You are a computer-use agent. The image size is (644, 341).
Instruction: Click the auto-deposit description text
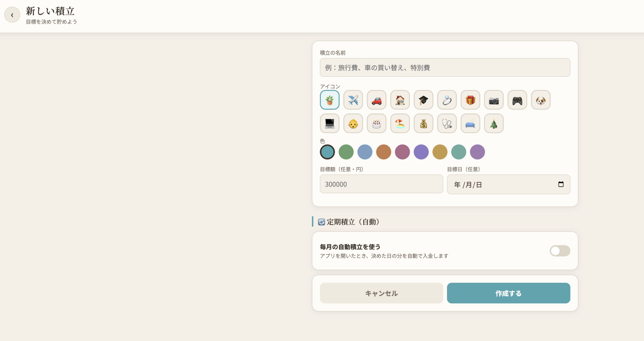coord(384,256)
